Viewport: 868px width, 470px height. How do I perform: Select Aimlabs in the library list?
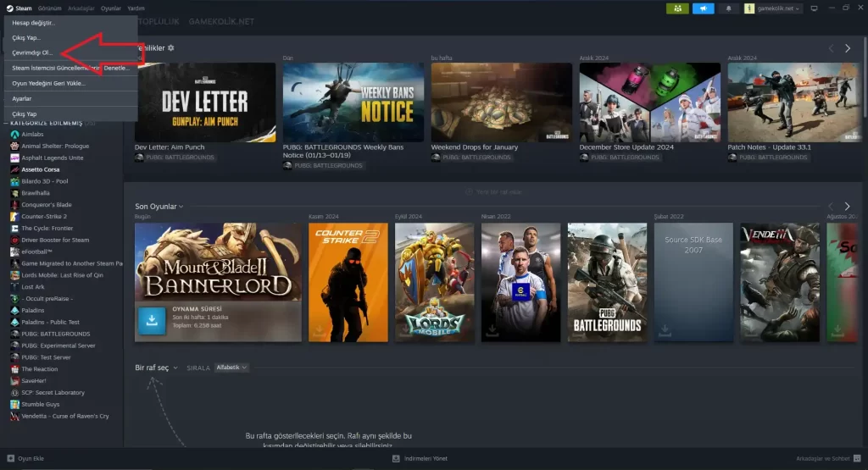click(x=32, y=135)
